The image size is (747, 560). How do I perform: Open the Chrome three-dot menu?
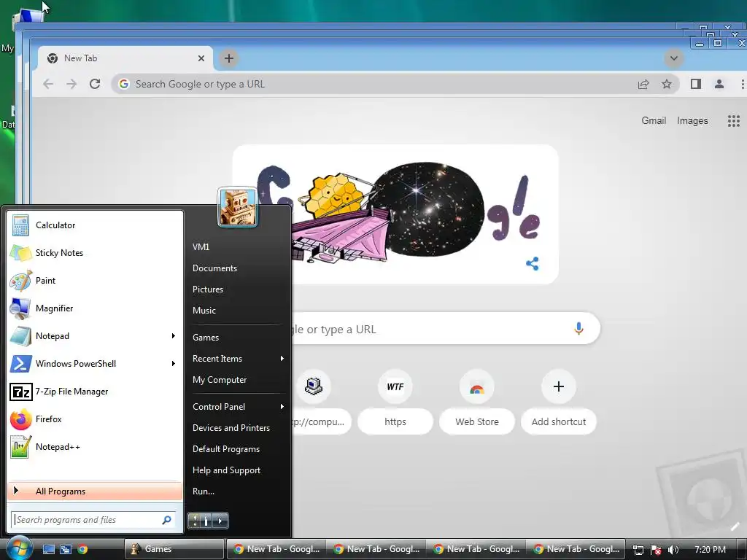(742, 85)
